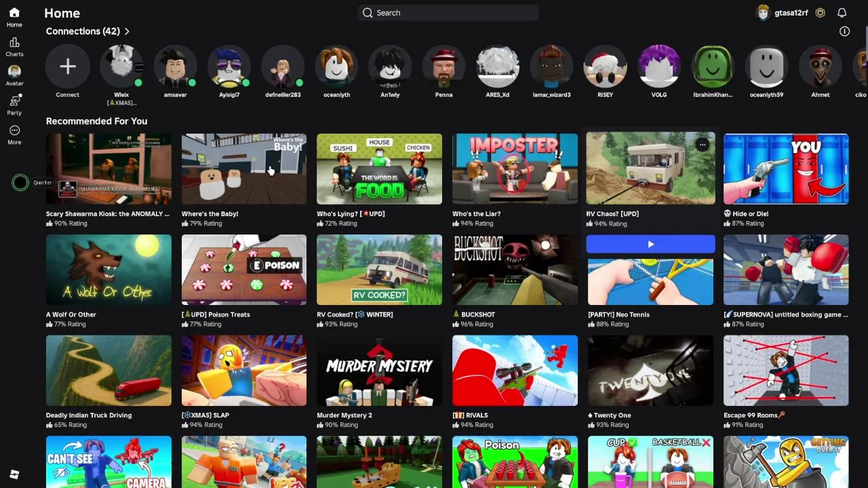868x488 pixels.
Task: Open Getting Over It game thumbnail
Action: coord(786,462)
